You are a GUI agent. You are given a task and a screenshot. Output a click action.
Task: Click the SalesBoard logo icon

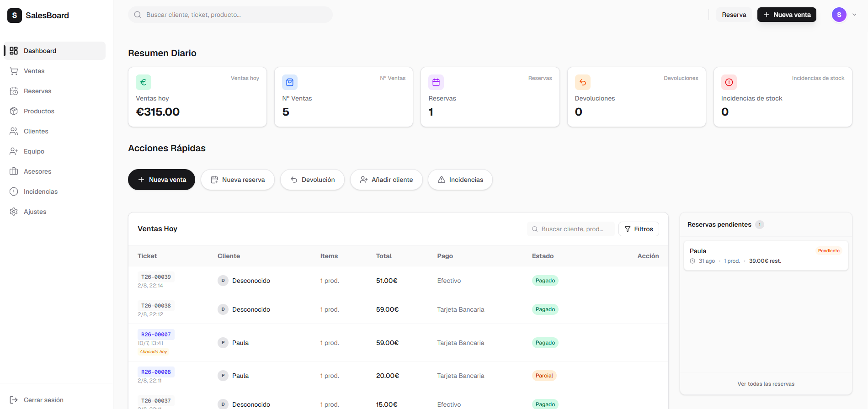pyautogui.click(x=15, y=15)
